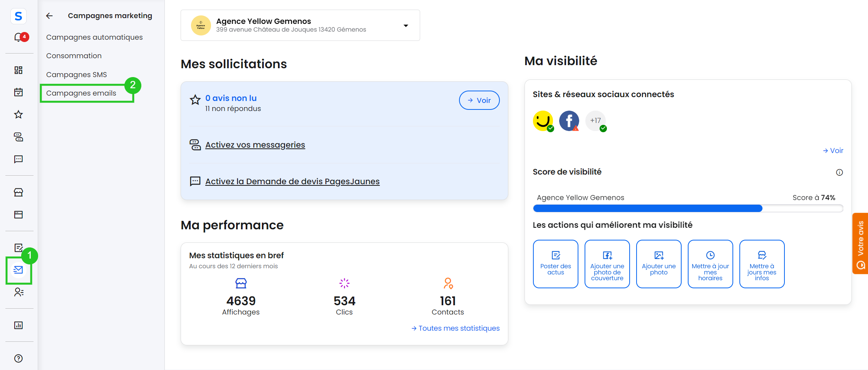Click the +17 more connected sites badge
The height and width of the screenshot is (370, 868).
click(x=596, y=121)
